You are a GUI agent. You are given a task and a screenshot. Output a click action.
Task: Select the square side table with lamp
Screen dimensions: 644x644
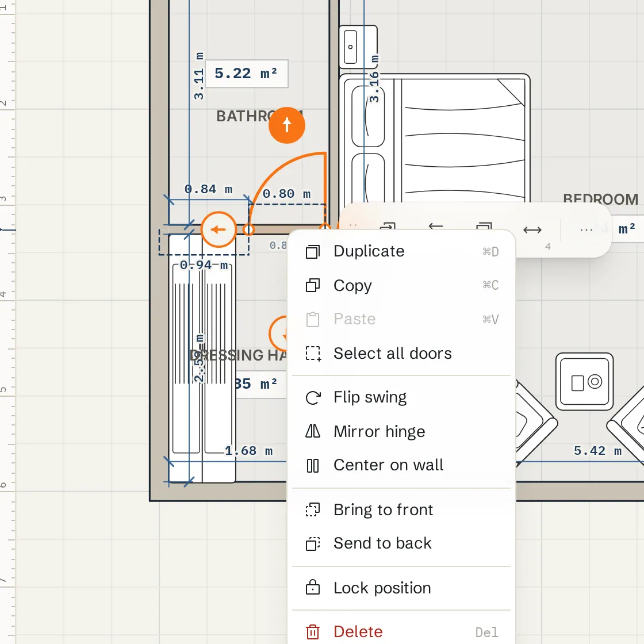[584, 381]
